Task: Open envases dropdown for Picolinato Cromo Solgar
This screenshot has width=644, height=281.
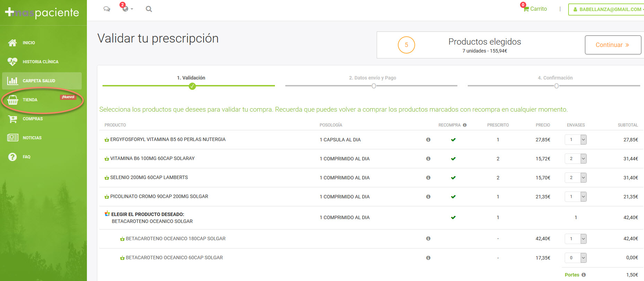Action: (x=575, y=197)
